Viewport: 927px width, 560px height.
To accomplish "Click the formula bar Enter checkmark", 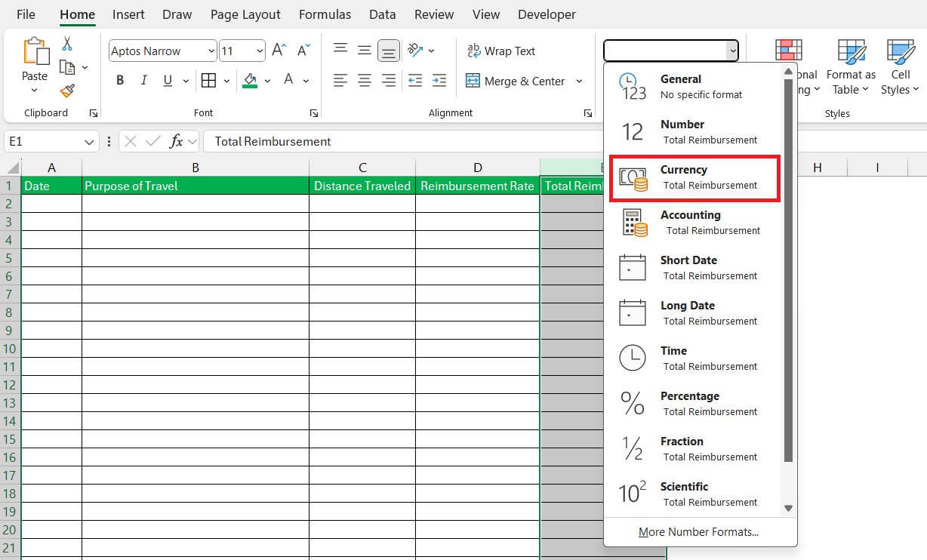I will 153,141.
